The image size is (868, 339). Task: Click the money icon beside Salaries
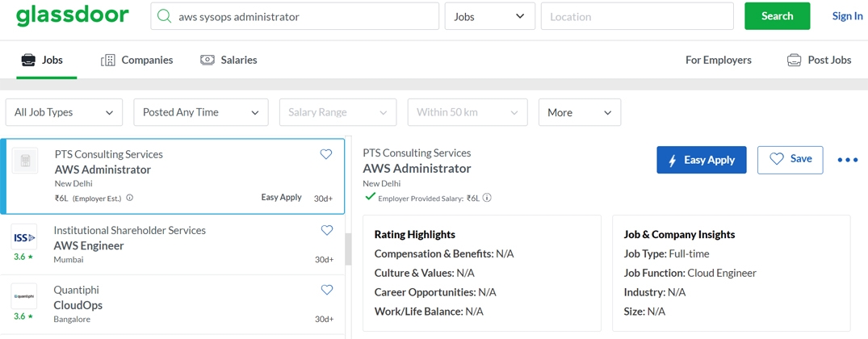point(207,60)
